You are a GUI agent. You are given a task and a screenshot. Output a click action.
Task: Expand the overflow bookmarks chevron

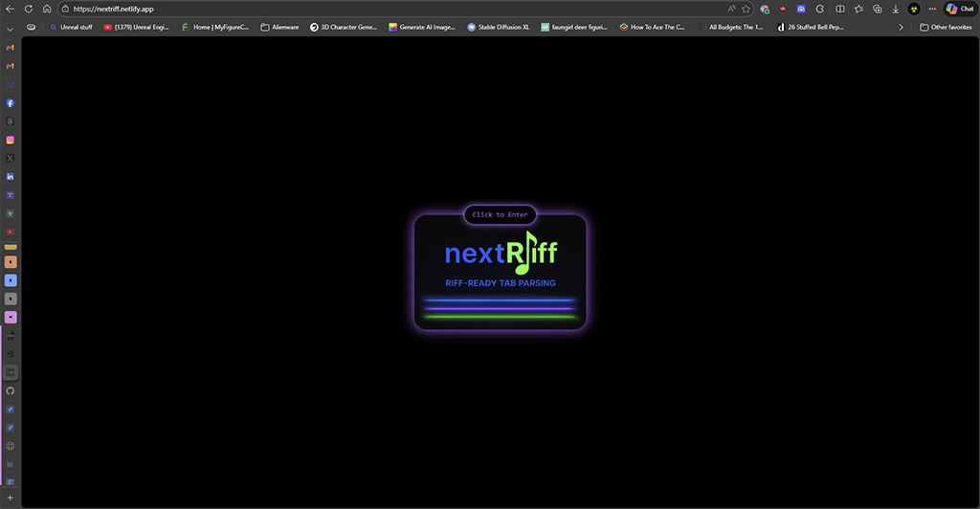[x=901, y=27]
